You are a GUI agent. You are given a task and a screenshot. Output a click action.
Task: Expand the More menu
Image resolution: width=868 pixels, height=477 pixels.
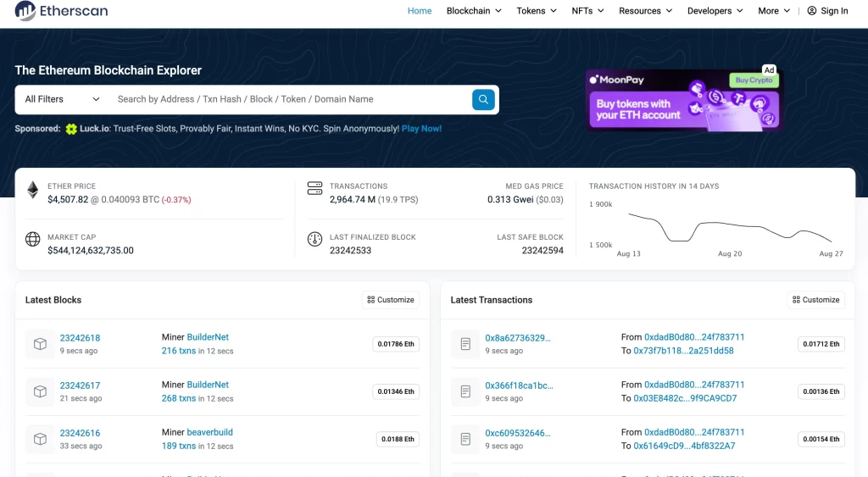[774, 10]
